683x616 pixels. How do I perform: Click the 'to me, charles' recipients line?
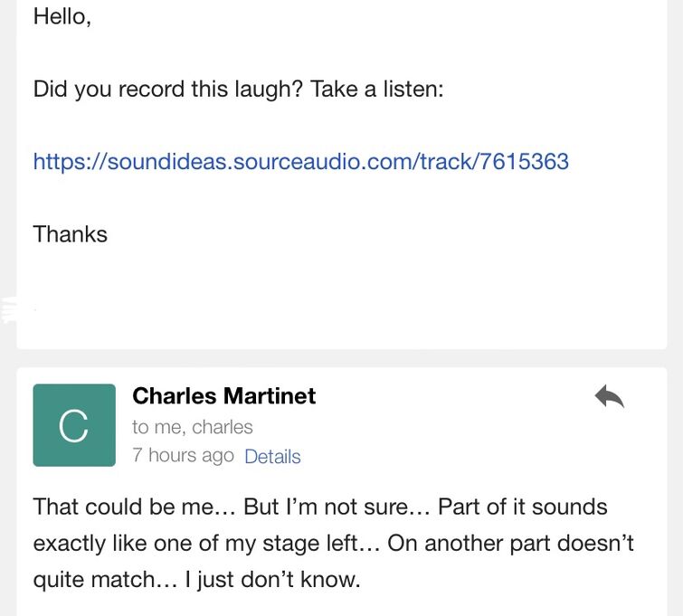pos(192,427)
